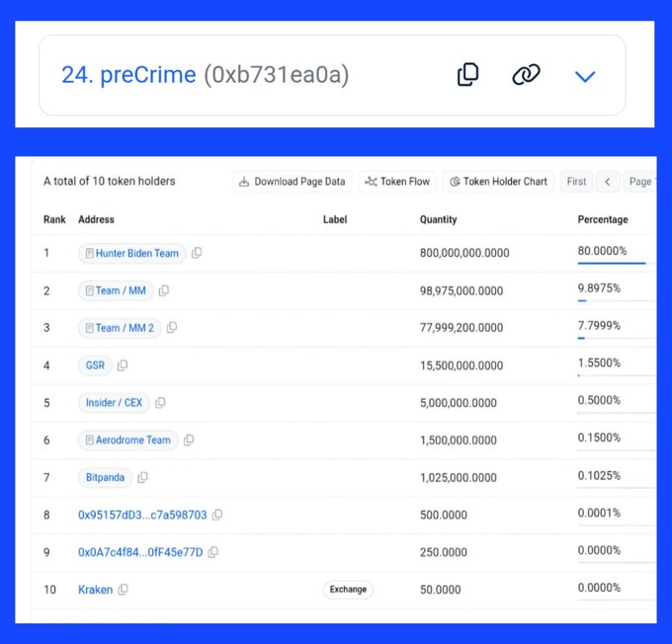Click the Address column header

click(x=96, y=219)
